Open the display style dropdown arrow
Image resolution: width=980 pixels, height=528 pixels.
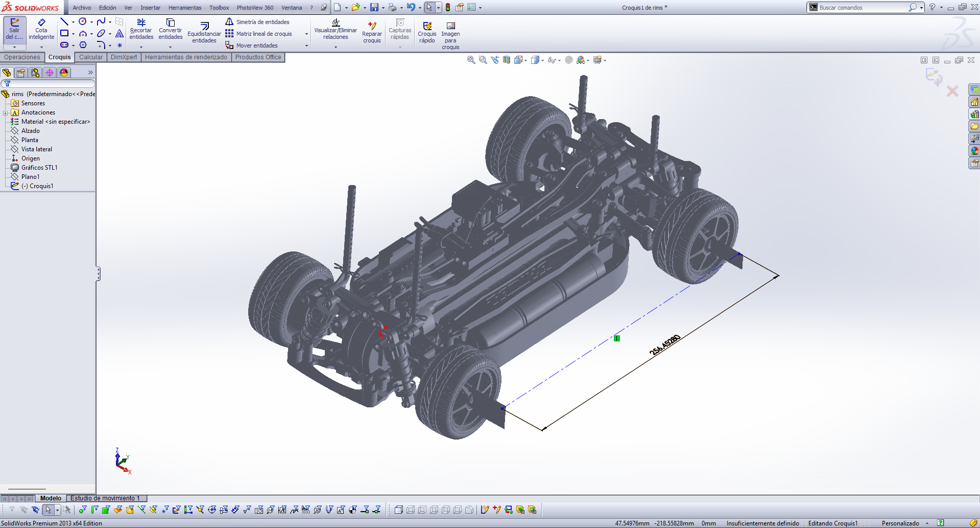pos(542,60)
